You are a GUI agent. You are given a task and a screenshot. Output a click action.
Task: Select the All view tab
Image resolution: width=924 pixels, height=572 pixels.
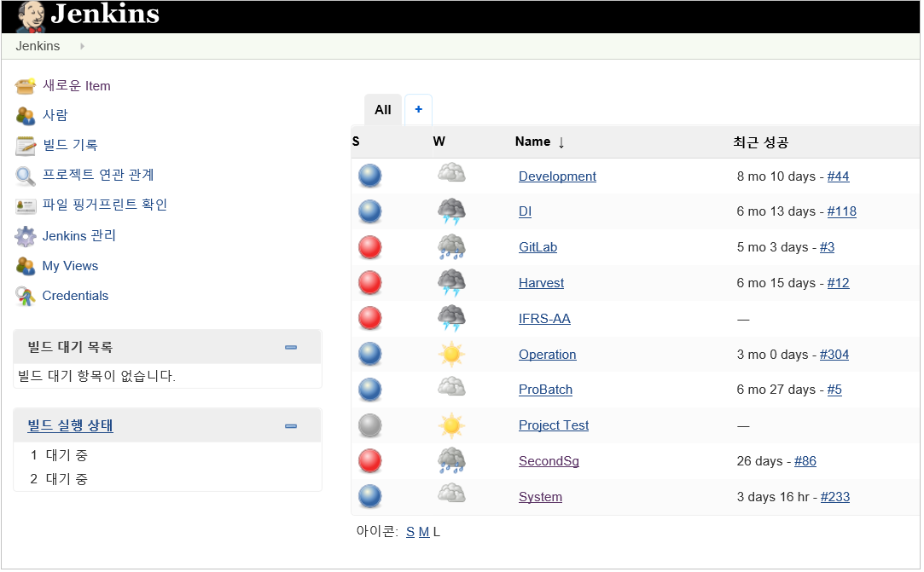point(383,110)
